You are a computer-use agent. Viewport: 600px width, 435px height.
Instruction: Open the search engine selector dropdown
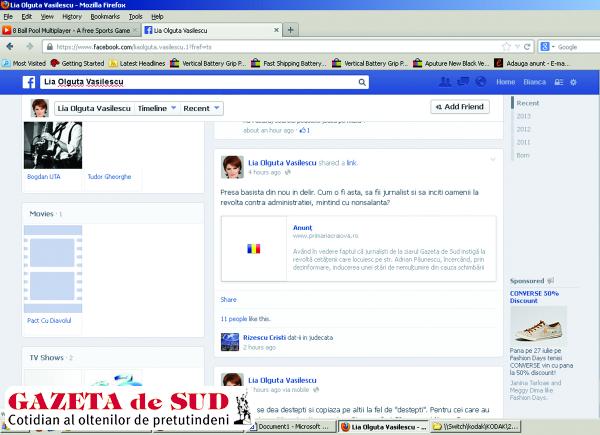[553, 47]
